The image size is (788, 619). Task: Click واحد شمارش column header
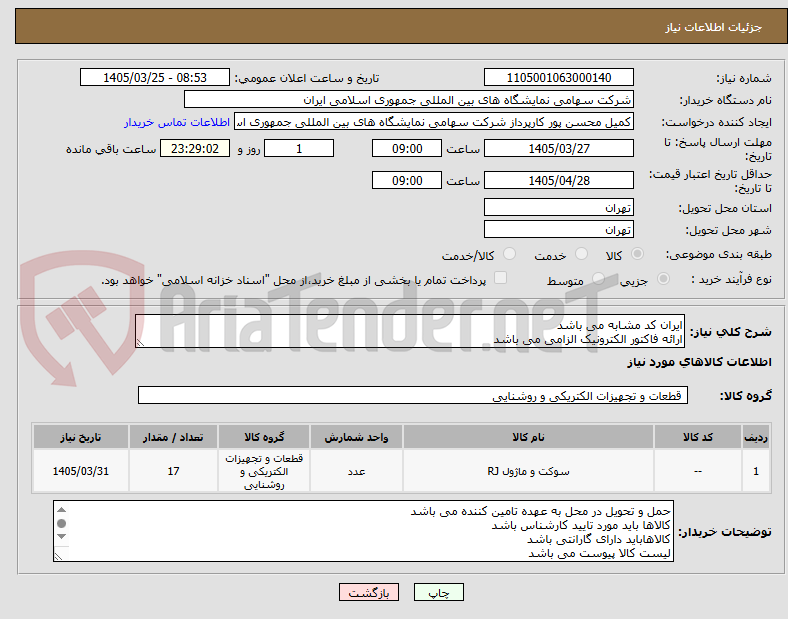coord(356,437)
